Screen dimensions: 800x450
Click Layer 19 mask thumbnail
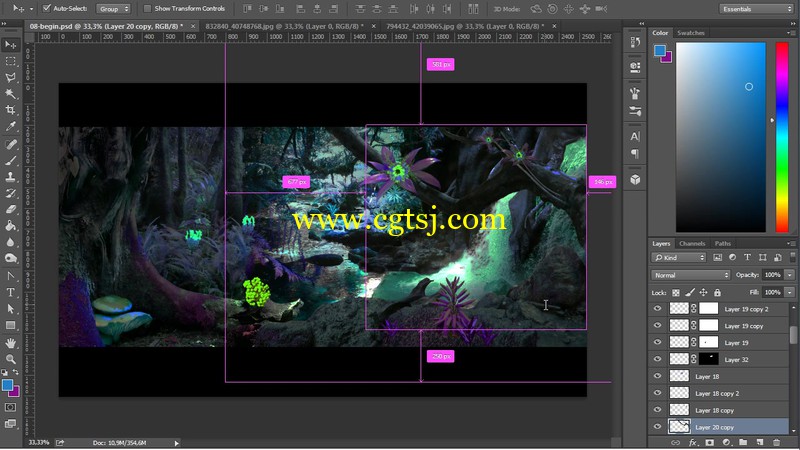(708, 342)
